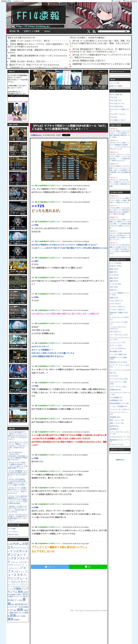The width and height of the screenshot is (138, 644).
Task: Open featured thumbnail with 1382コメント
Action: coord(43,80)
